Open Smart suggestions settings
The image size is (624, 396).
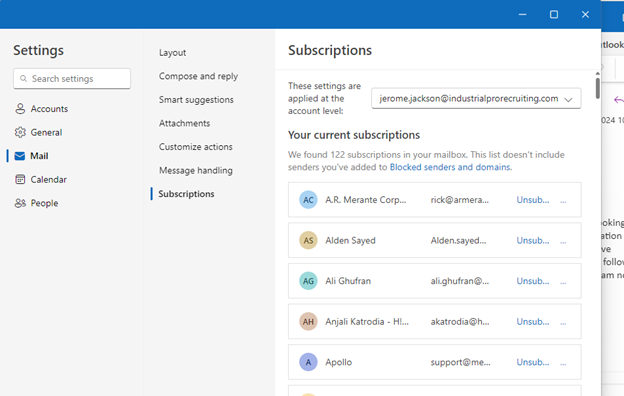196,99
